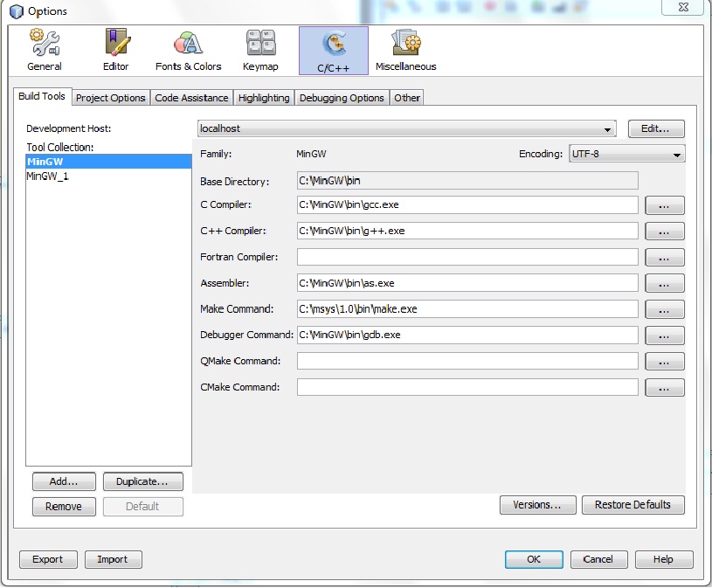Click the Cancel button
The height and width of the screenshot is (588, 712).
point(598,559)
